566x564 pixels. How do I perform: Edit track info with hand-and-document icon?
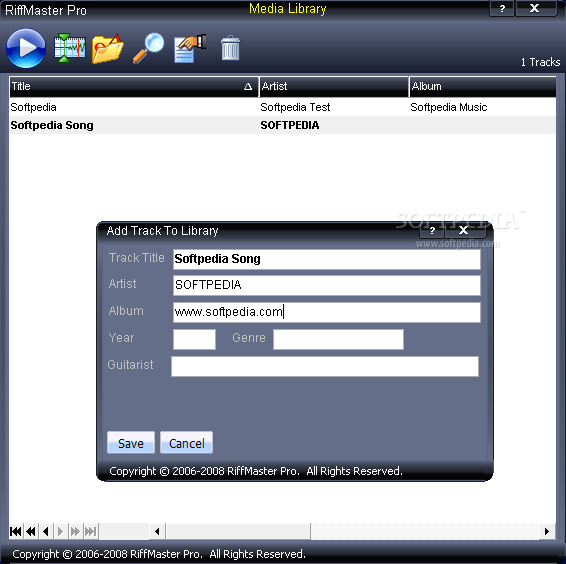coord(190,48)
